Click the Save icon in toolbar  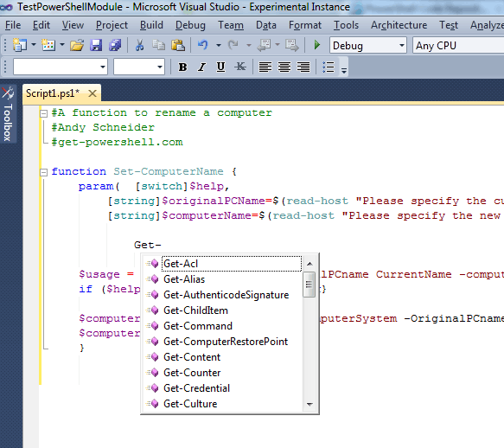click(x=96, y=45)
